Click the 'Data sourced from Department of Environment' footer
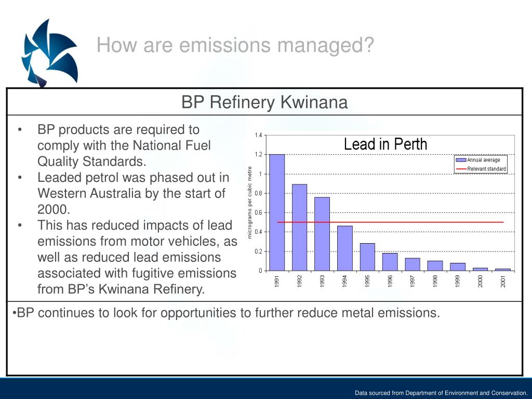 (x=441, y=393)
